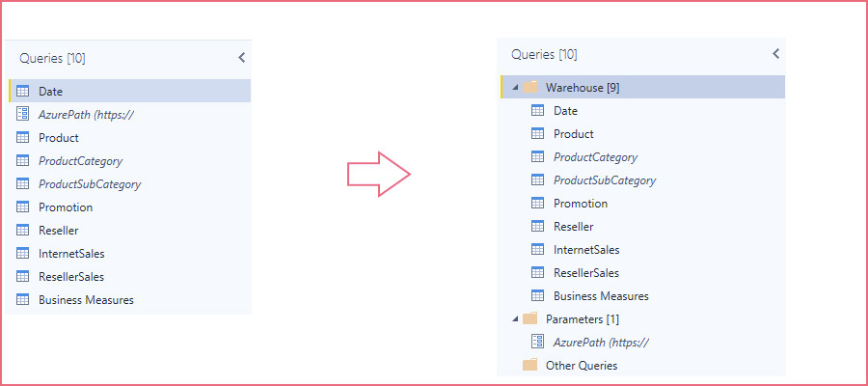Click the Product table icon in left pane
The image size is (868, 386).
[x=23, y=137]
